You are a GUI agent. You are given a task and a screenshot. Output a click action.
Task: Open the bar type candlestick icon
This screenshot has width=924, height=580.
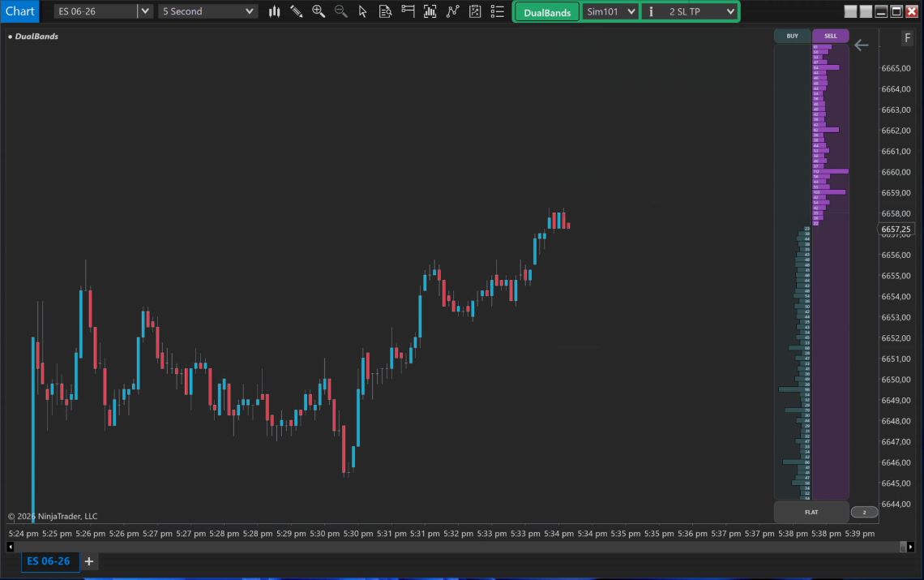(x=275, y=11)
